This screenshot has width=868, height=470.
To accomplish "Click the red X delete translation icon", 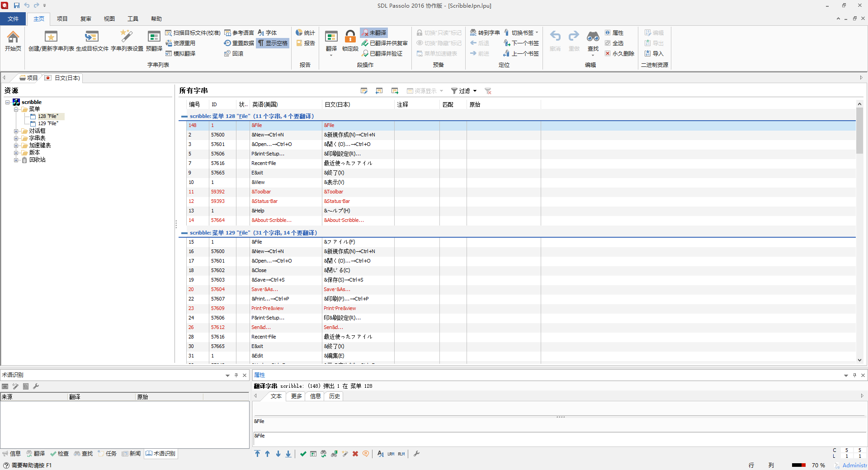I will pyautogui.click(x=355, y=454).
